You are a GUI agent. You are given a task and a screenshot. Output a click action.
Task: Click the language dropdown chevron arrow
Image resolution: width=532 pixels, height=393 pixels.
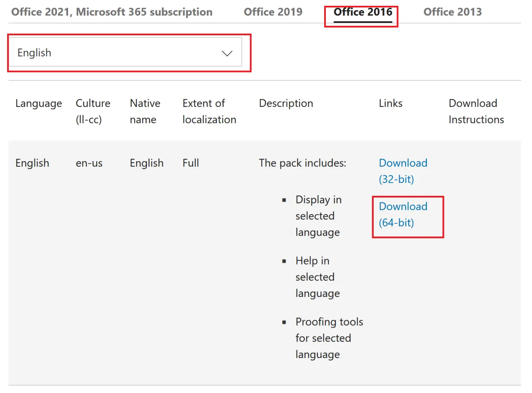point(227,53)
